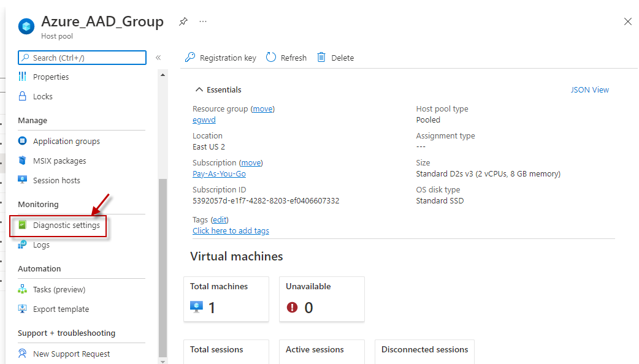Click the Properties icon in sidebar
The width and height of the screenshot is (639, 364).
pyautogui.click(x=23, y=77)
